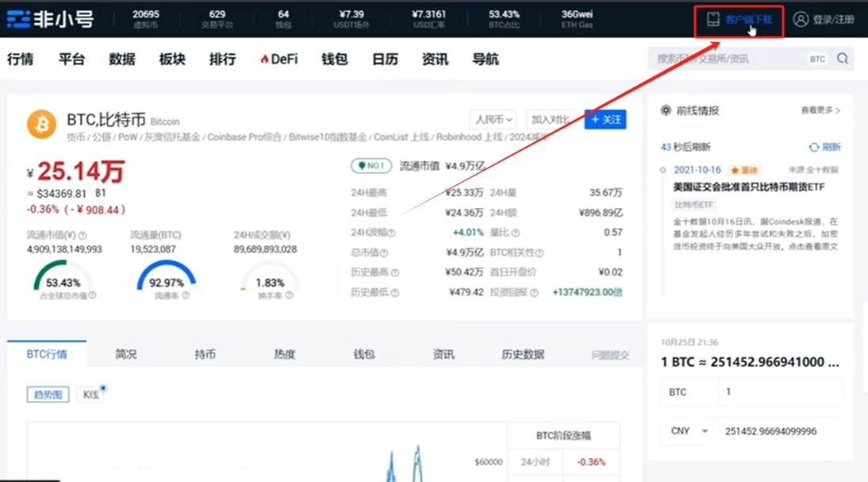Expand 查看更多 in 前线情报 panel
The image size is (868, 482).
[x=820, y=110]
